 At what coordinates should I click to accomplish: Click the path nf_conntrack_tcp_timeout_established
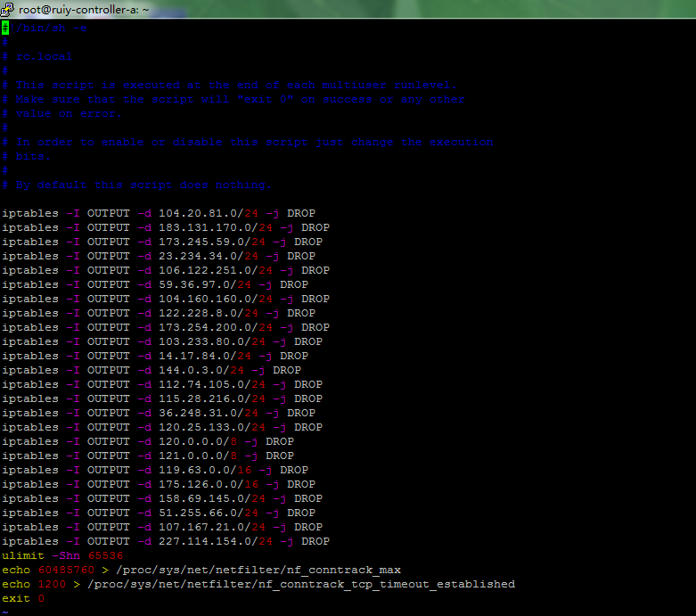pyautogui.click(x=387, y=584)
